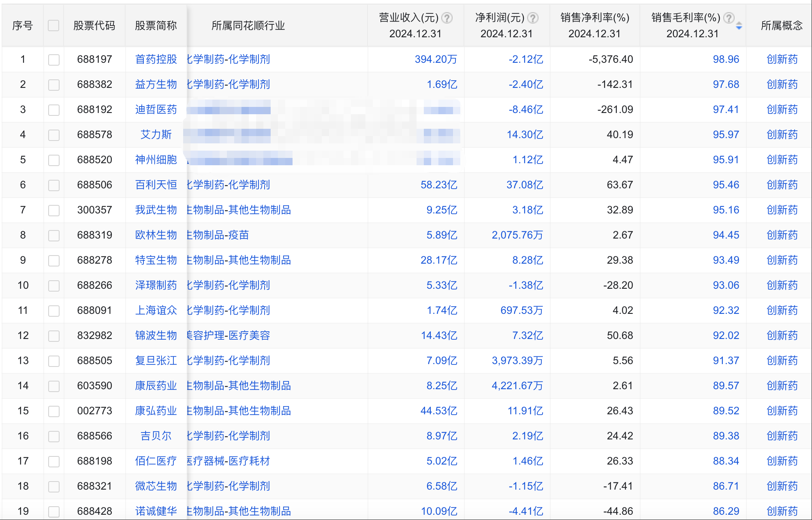Enable checkbox on 欧林生物 row

(x=53, y=235)
